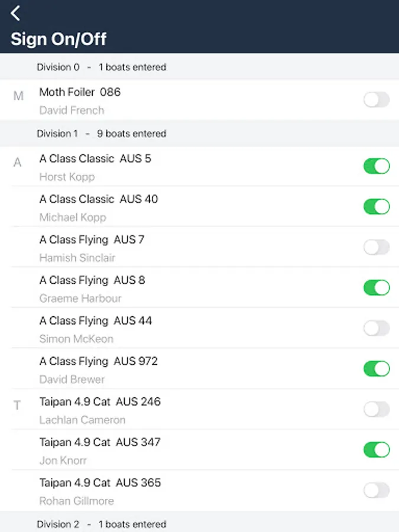Select Rohan Gillmore's entry row
Screen dimensions: 399x532
coord(177,491)
